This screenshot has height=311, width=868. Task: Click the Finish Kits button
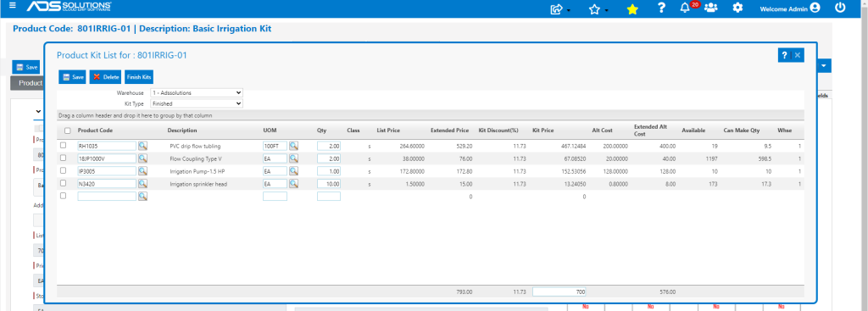(x=139, y=77)
